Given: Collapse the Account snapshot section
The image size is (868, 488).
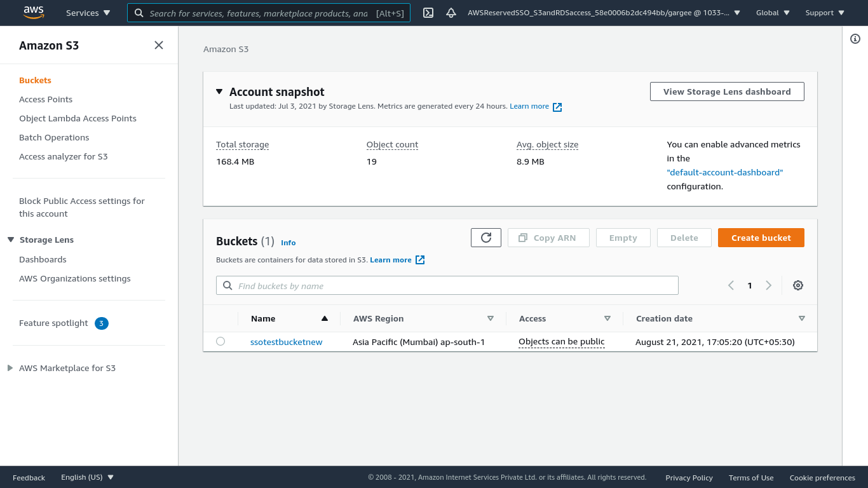Looking at the screenshot, I should pyautogui.click(x=219, y=92).
